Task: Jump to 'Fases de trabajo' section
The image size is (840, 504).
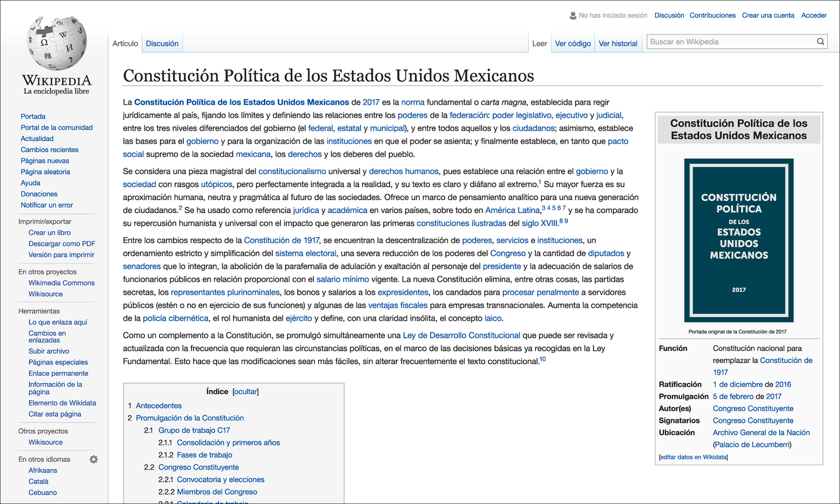Action: click(204, 455)
